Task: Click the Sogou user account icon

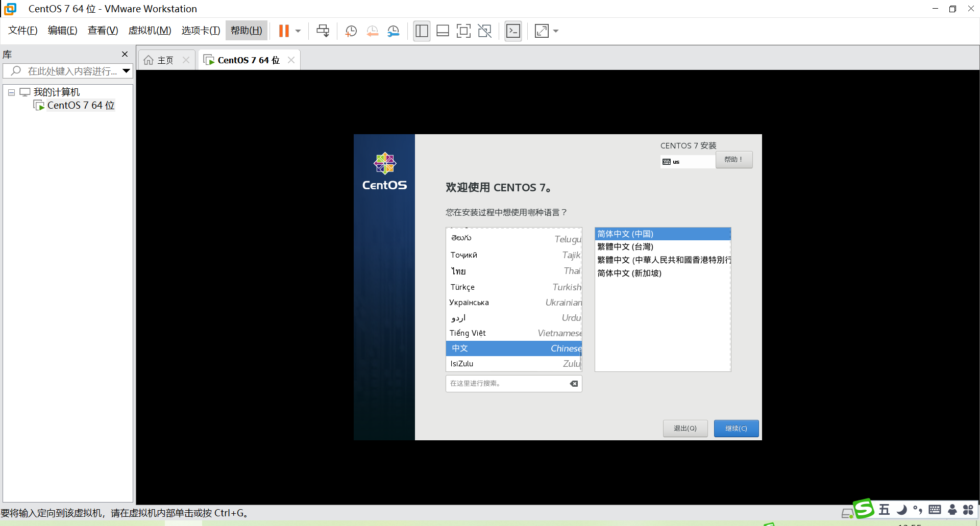Action: (952, 510)
